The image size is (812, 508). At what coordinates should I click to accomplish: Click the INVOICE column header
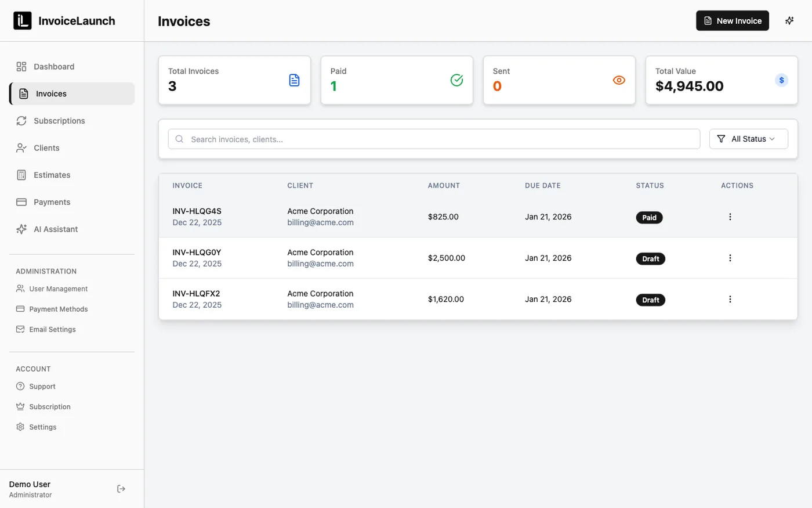click(x=187, y=186)
